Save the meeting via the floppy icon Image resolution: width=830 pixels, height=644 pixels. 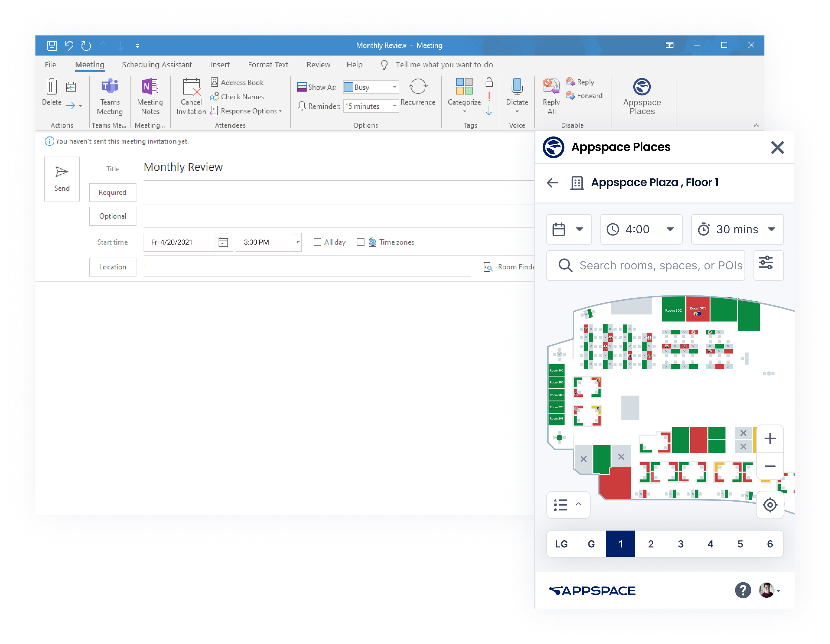[52, 45]
